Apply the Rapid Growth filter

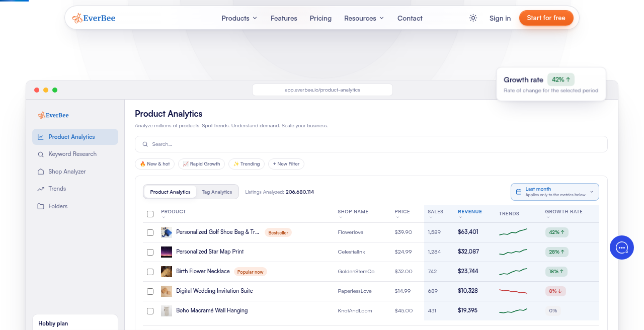(201, 164)
